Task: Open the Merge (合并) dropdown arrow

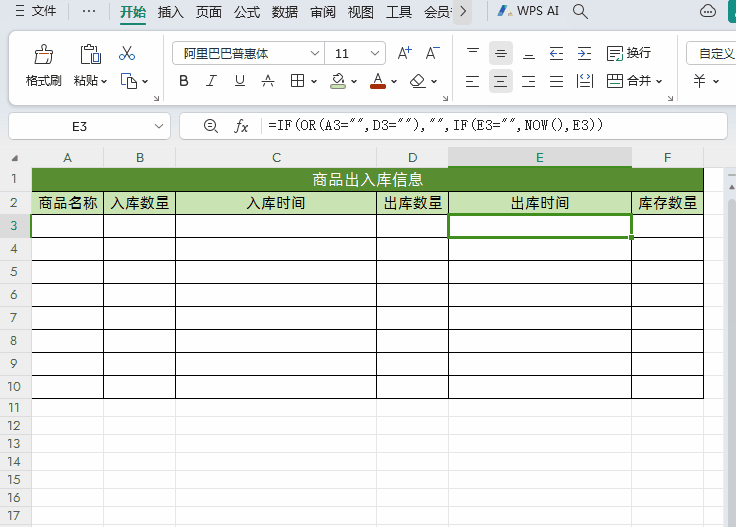Action: click(659, 82)
